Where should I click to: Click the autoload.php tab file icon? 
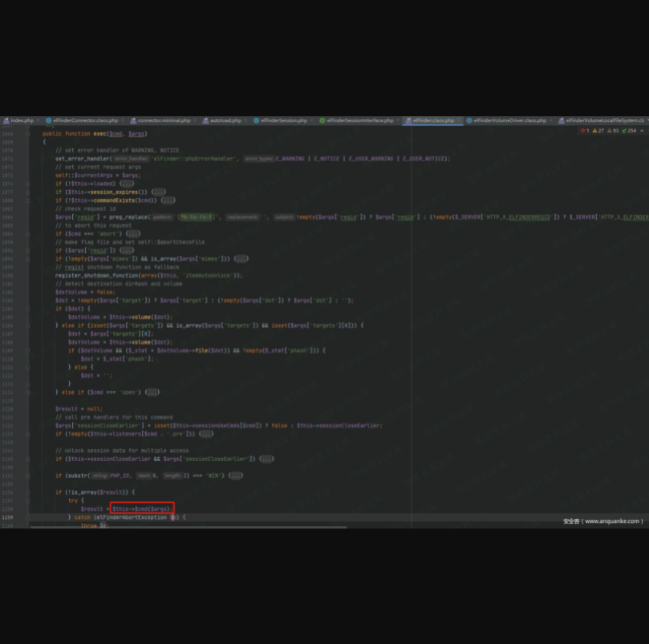206,120
